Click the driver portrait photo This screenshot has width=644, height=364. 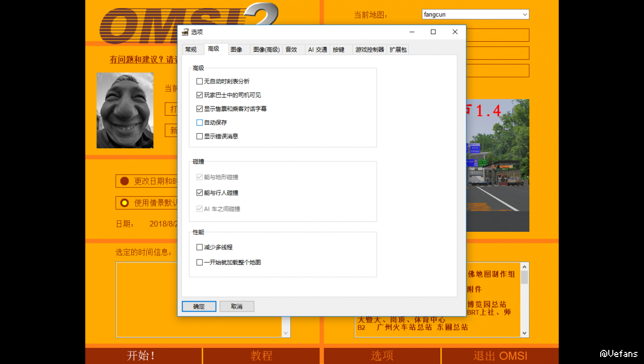coord(125,111)
